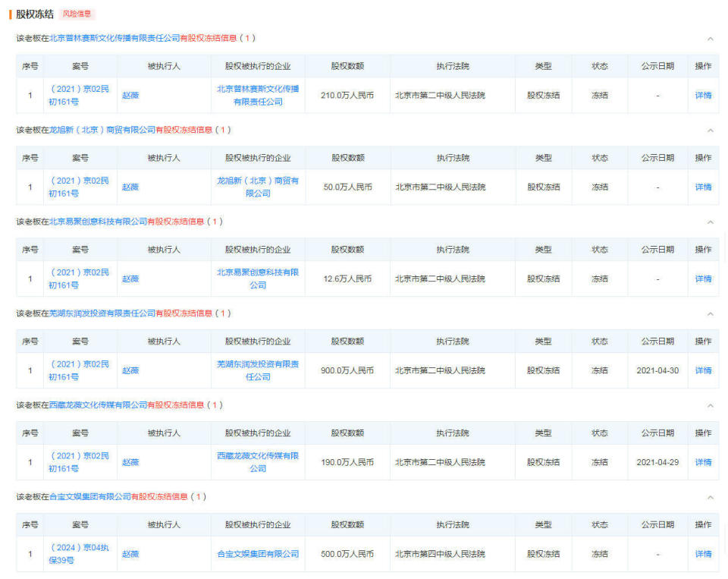
Task: Select the 210.0万人民币 equity amount
Action: [x=347, y=96]
